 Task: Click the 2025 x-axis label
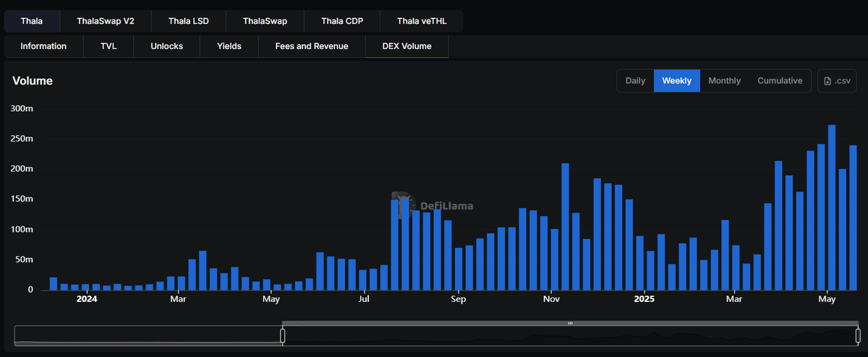coord(644,298)
